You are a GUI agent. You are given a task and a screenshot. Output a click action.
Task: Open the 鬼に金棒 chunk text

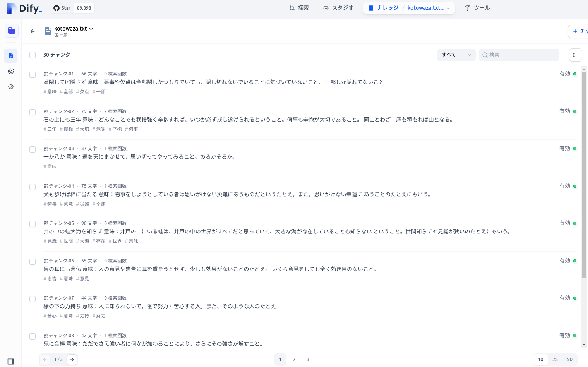(154, 344)
